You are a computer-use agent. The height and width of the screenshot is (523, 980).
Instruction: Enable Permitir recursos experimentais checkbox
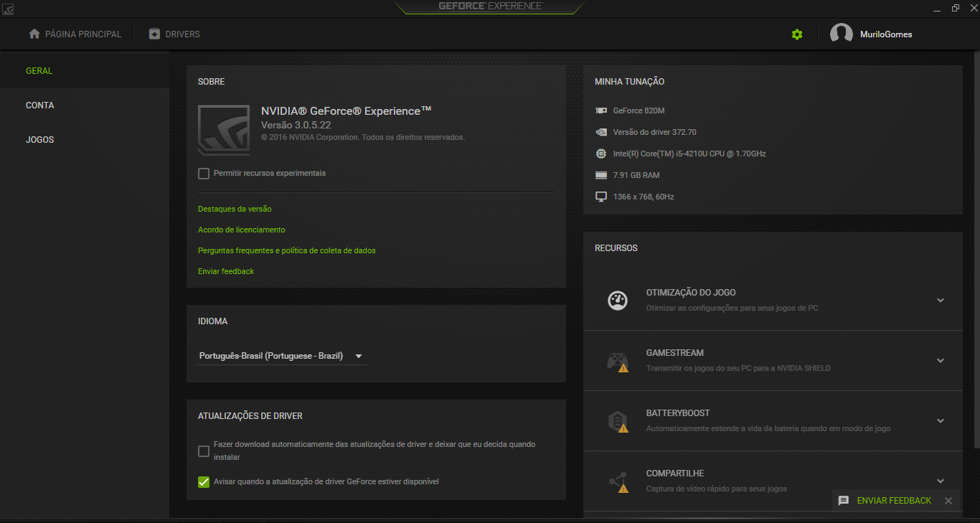pyautogui.click(x=204, y=174)
